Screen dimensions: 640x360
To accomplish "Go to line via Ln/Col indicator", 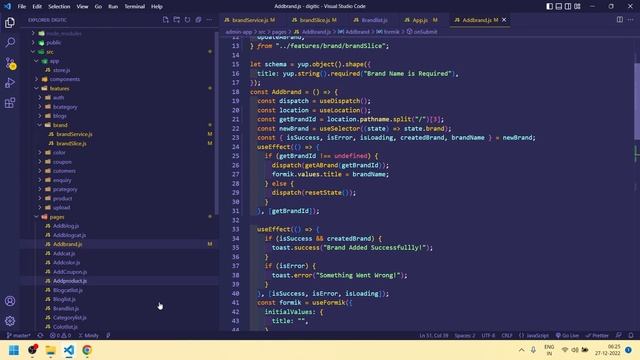I will 433,336.
